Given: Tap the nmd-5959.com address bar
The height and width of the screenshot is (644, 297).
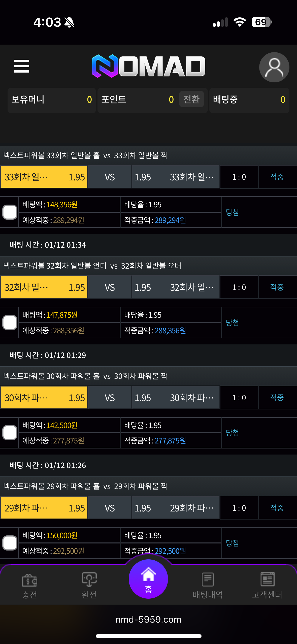Looking at the screenshot, I should pyautogui.click(x=148, y=619).
